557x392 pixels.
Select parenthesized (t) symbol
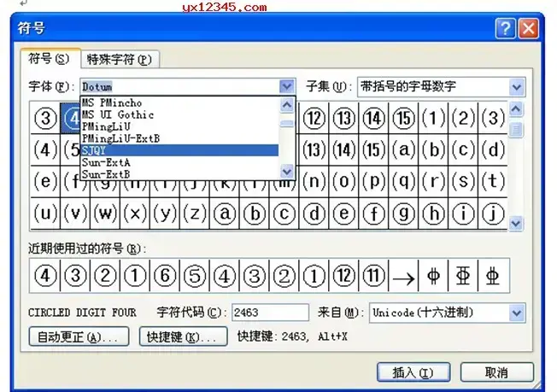(x=493, y=181)
